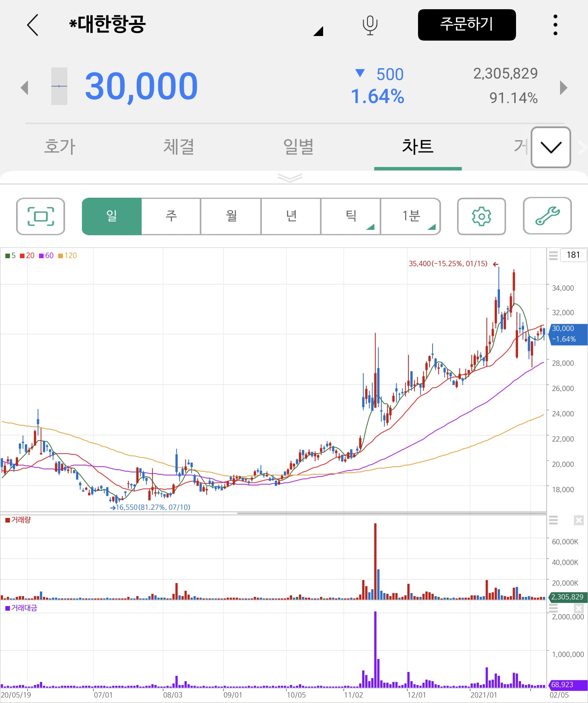Go back with the left chevron arrow

click(x=33, y=25)
